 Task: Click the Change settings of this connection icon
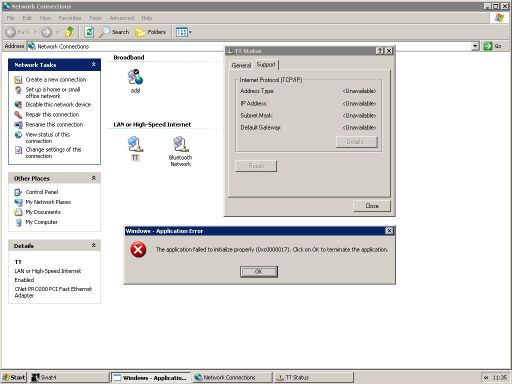pos(18,150)
